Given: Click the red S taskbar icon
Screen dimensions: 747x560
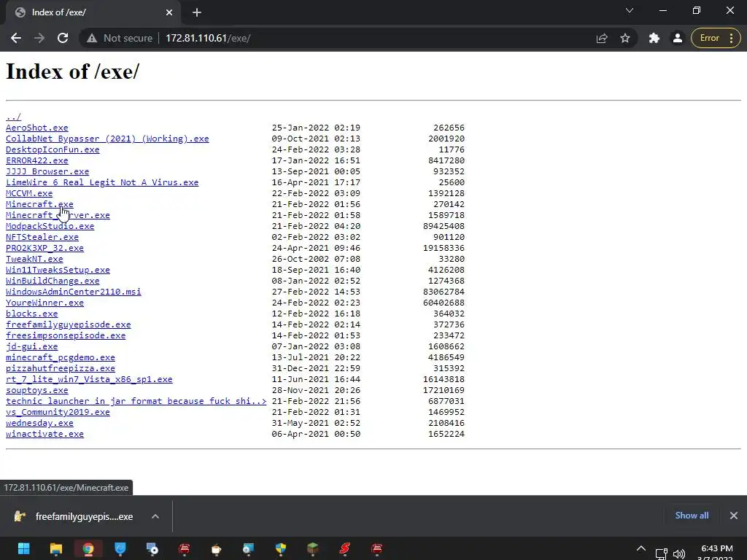Looking at the screenshot, I should pos(344,549).
